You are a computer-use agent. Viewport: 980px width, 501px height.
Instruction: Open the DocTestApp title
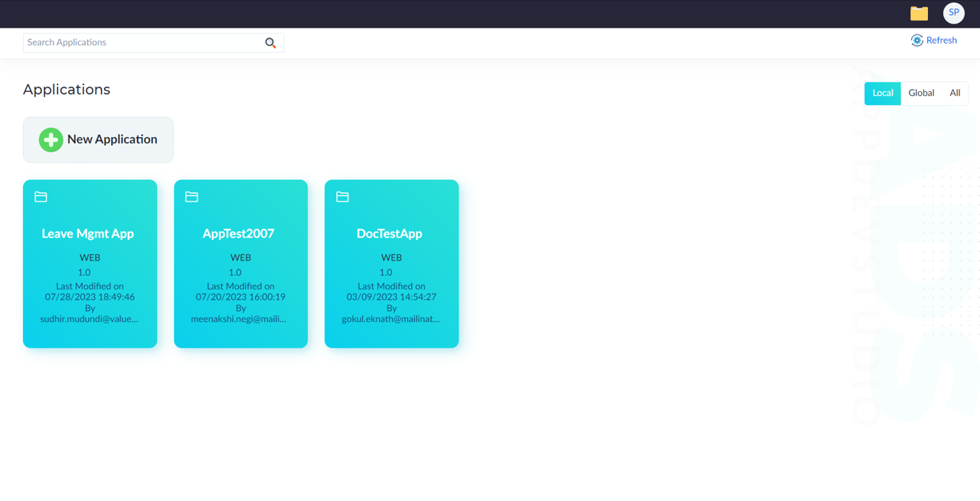[389, 234]
